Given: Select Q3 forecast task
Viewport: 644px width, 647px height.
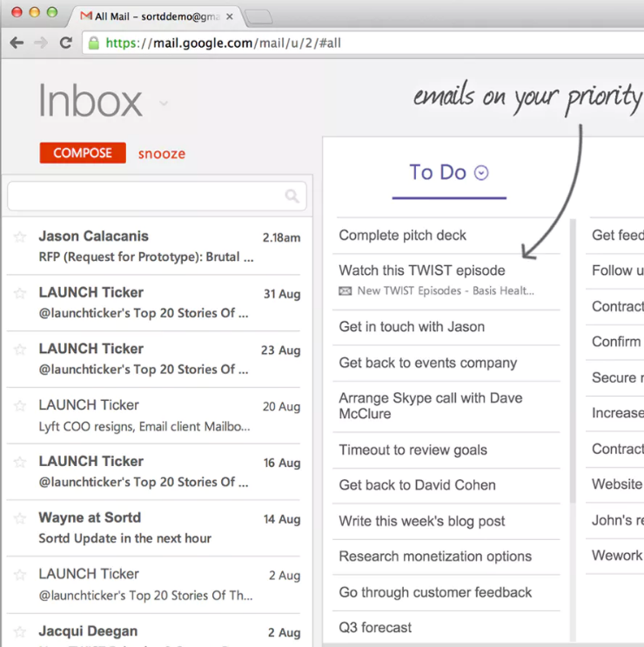Looking at the screenshot, I should click(x=446, y=628).
